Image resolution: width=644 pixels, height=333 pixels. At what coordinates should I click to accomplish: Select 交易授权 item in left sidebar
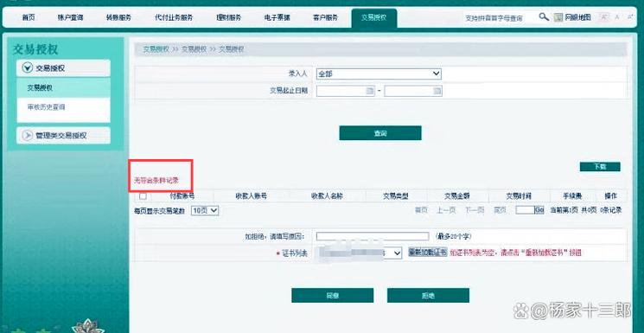[x=64, y=88]
